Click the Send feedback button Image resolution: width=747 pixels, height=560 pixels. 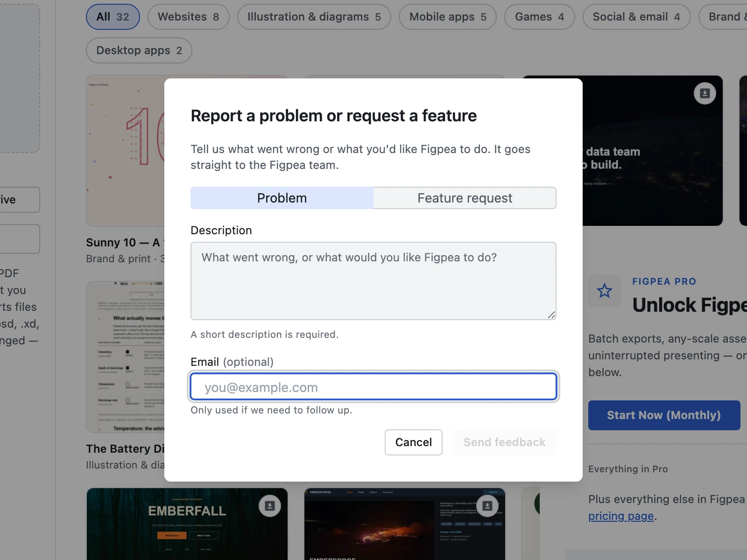point(504,442)
